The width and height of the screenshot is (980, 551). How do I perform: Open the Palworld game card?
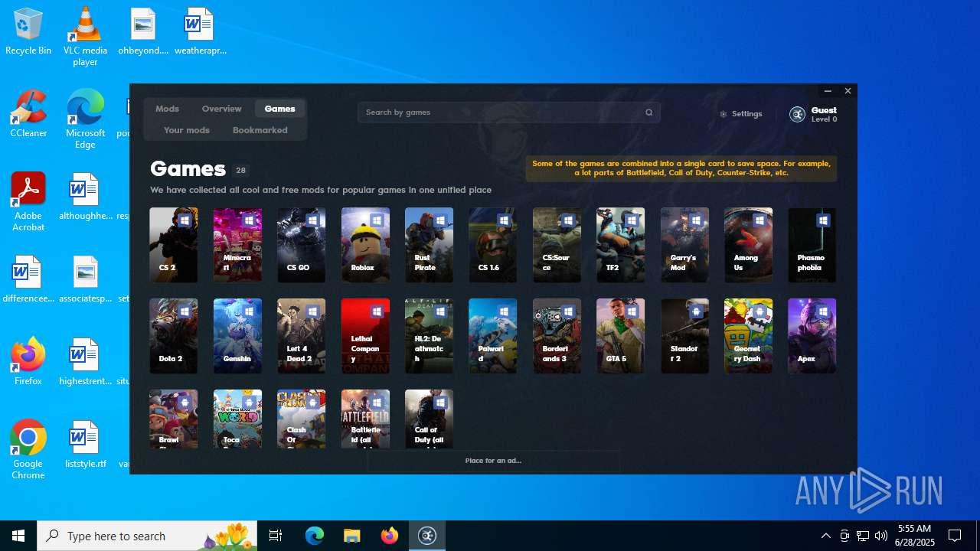pyautogui.click(x=492, y=336)
